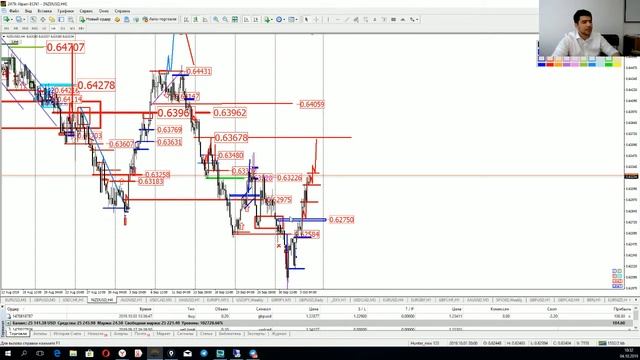Switch to the EURUSD,M1 chart tab
Viewport: 640px width, 360px height.
pyautogui.click(x=15, y=300)
